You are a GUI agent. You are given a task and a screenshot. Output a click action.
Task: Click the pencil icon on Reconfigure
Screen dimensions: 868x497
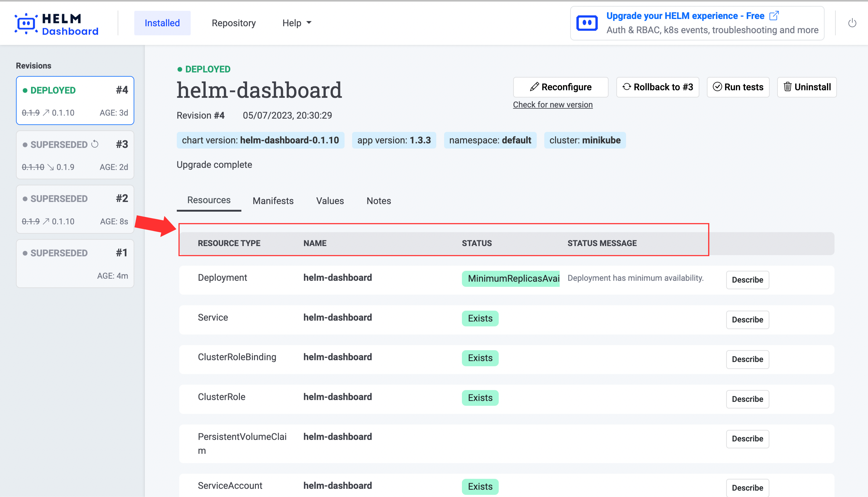[x=534, y=87]
